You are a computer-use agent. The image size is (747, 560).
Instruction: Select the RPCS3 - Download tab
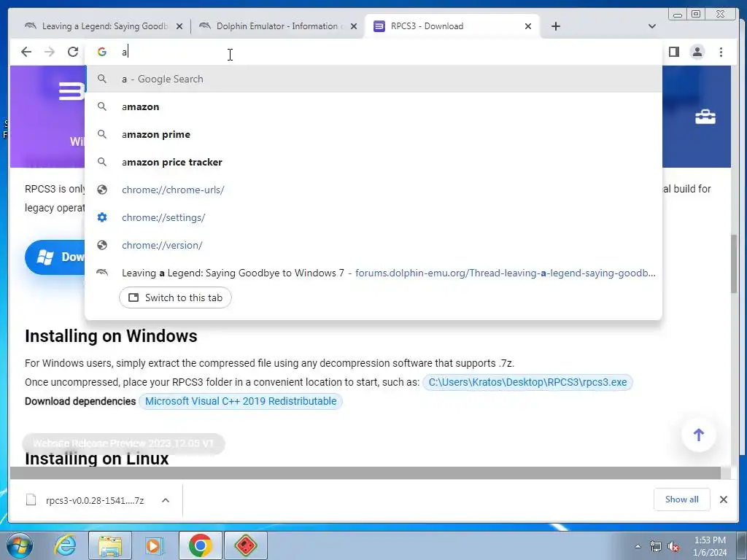tap(452, 26)
